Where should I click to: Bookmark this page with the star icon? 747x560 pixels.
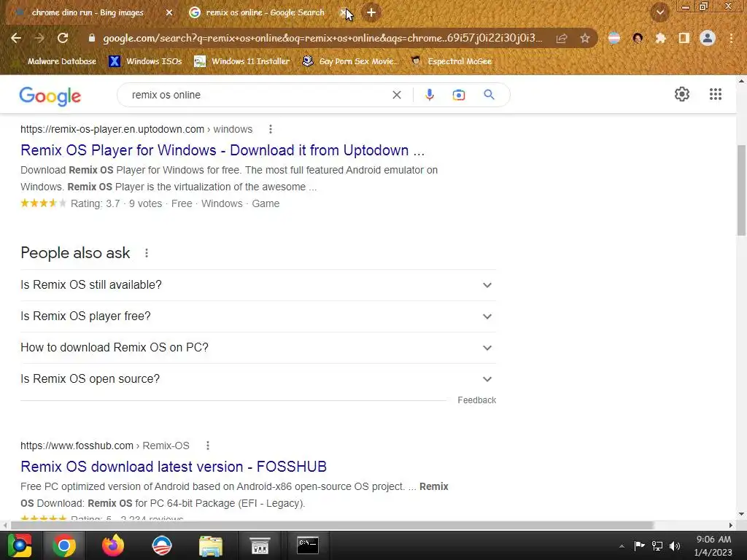585,38
